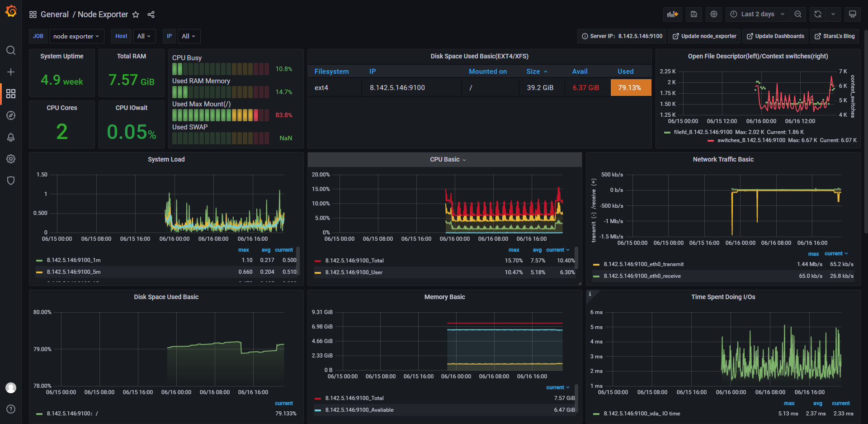Viewport: 868px width, 424px height.
Task: Expand the Last 2 days time picker
Action: click(x=758, y=14)
